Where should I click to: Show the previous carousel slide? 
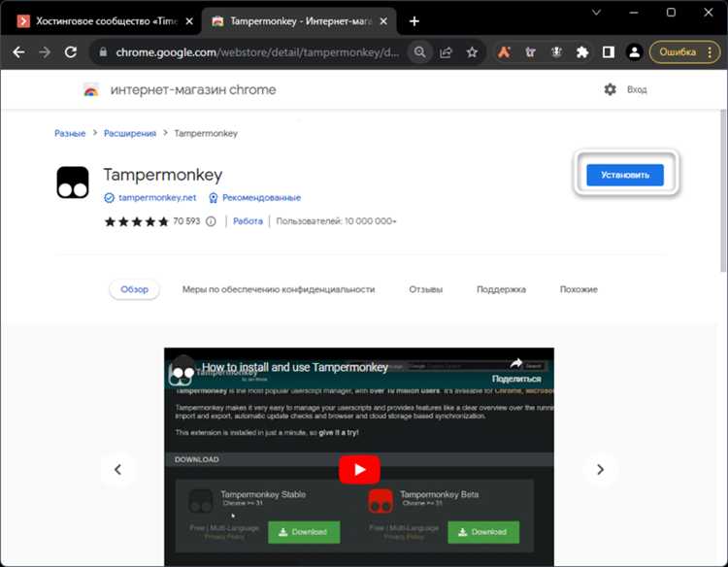point(117,470)
